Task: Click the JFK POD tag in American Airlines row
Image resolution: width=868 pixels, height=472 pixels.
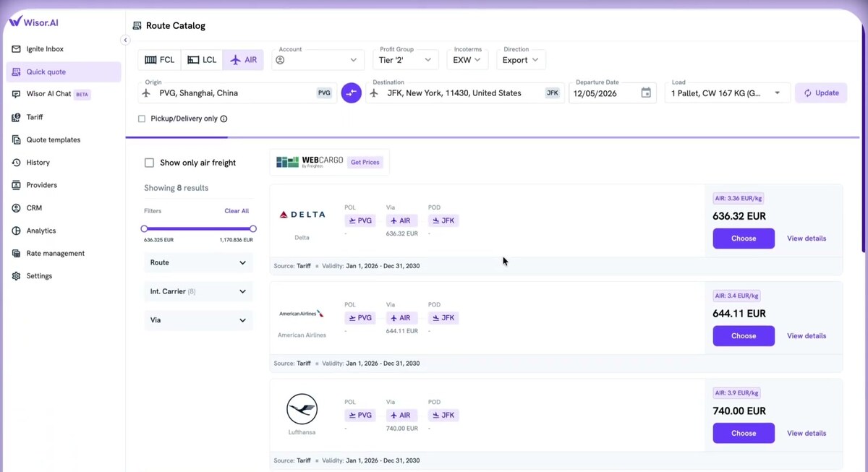Action: [443, 318]
